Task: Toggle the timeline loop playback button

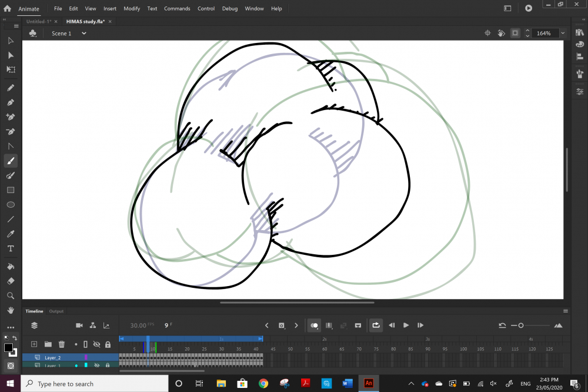Action: (376, 325)
